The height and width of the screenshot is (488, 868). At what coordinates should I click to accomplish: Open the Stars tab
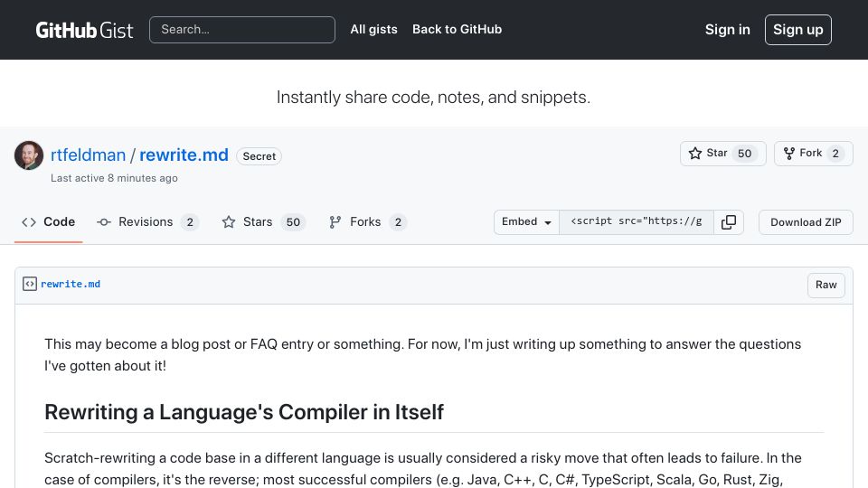[263, 222]
